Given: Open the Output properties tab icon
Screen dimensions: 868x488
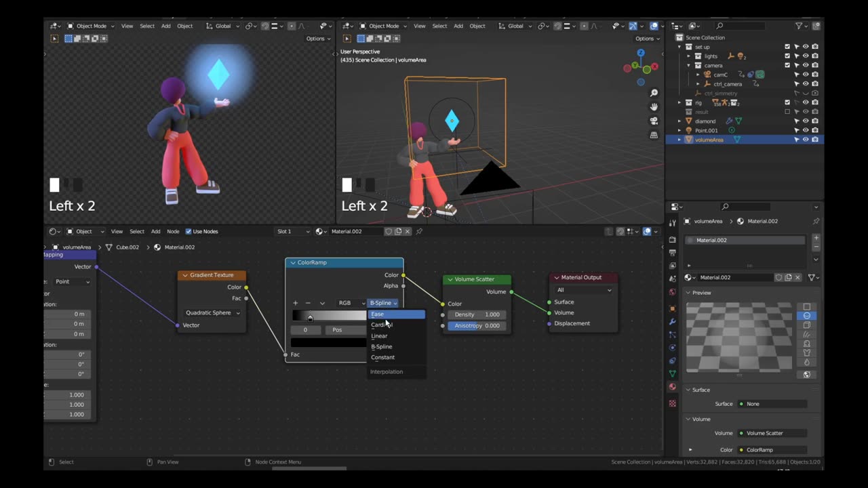Looking at the screenshot, I should pyautogui.click(x=672, y=253).
